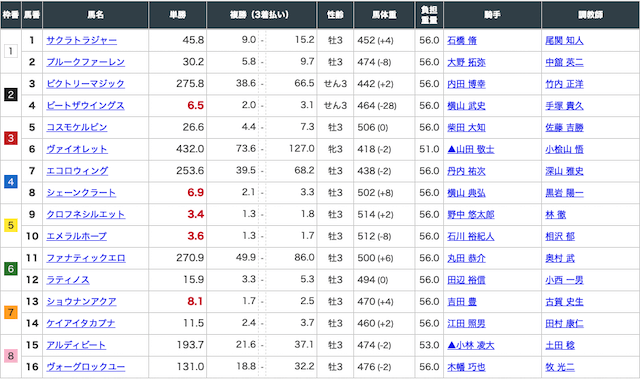Open jockey link 横山 典弘

pos(466,193)
